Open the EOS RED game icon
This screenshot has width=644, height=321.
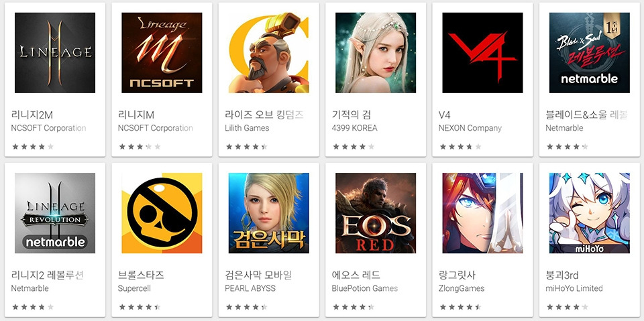click(376, 213)
